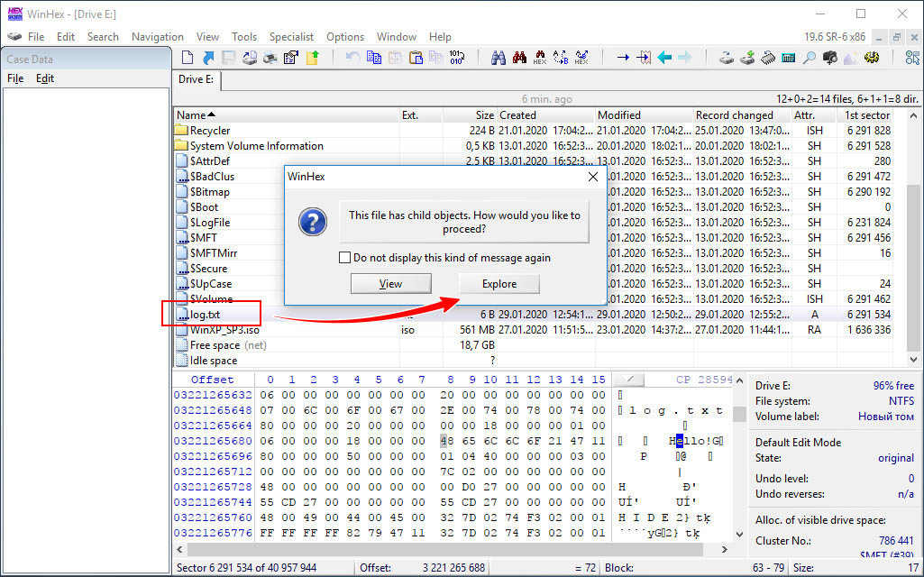The image size is (924, 577).
Task: Click the volume snapshot camera icon
Action: coord(830,57)
